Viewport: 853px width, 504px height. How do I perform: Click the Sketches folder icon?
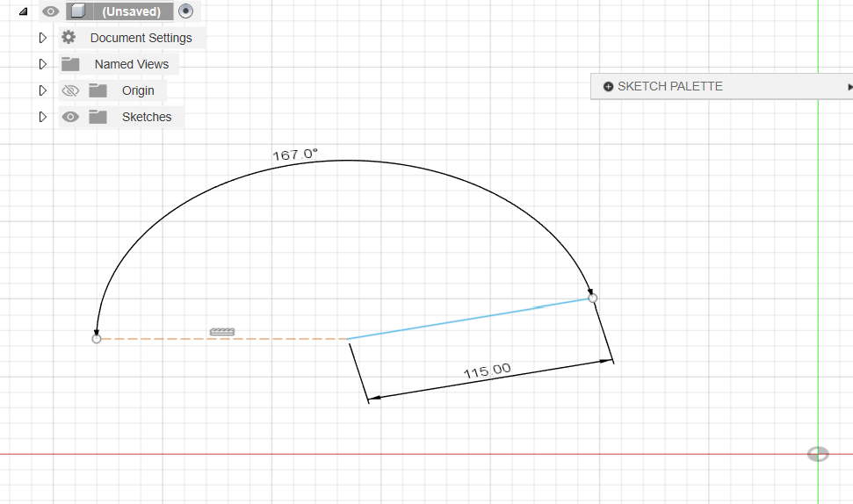[98, 117]
